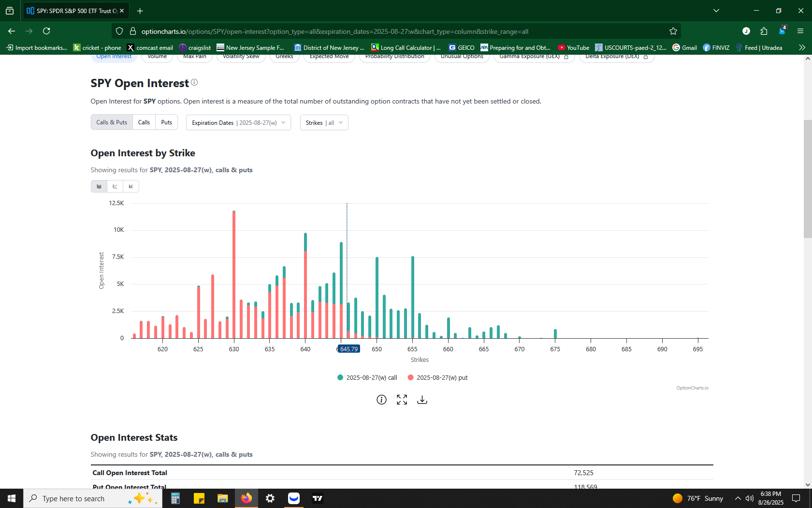Open the Volatility Skew tab
The height and width of the screenshot is (508, 812).
click(241, 57)
